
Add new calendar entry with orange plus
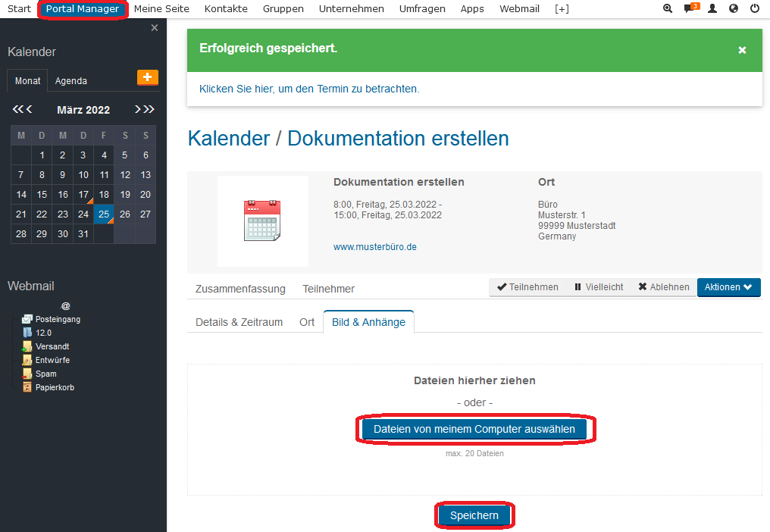pyautogui.click(x=147, y=77)
